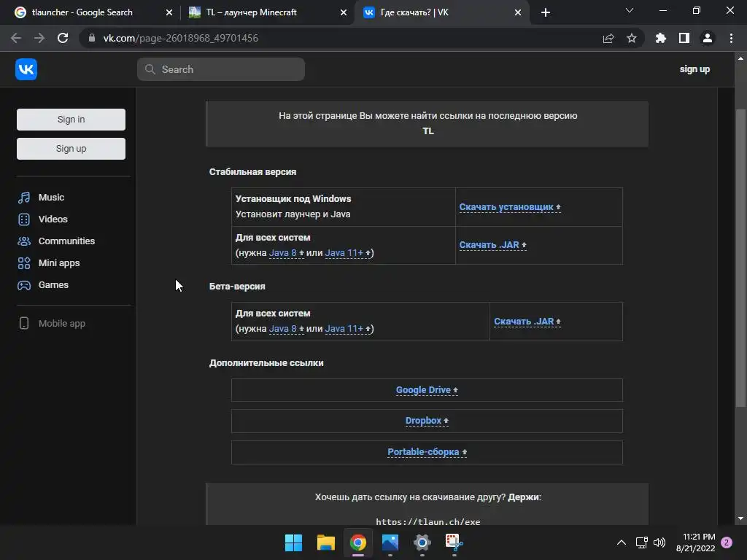Open the clock and date panel
The image size is (747, 560).
click(695, 542)
